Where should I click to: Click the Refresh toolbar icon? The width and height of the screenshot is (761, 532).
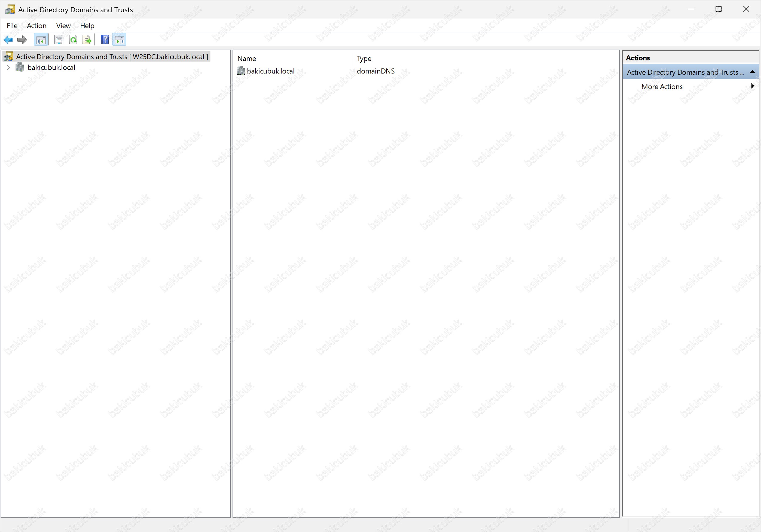pos(73,40)
